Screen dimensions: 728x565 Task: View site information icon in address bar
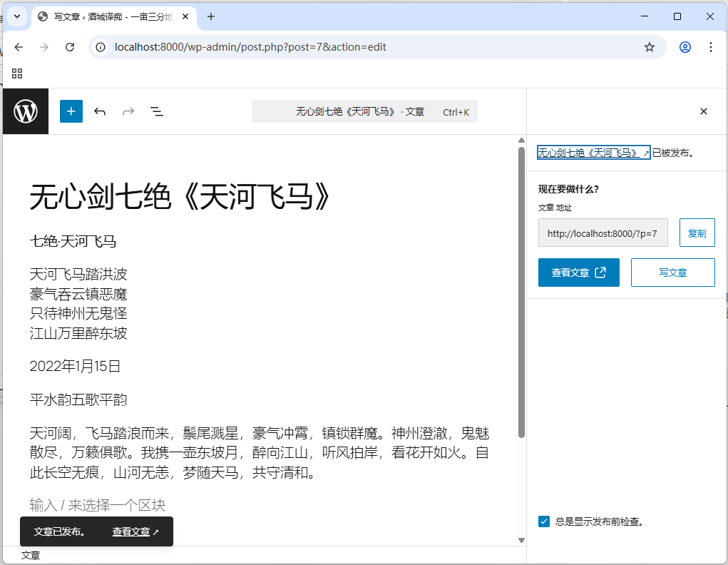pos(101,47)
